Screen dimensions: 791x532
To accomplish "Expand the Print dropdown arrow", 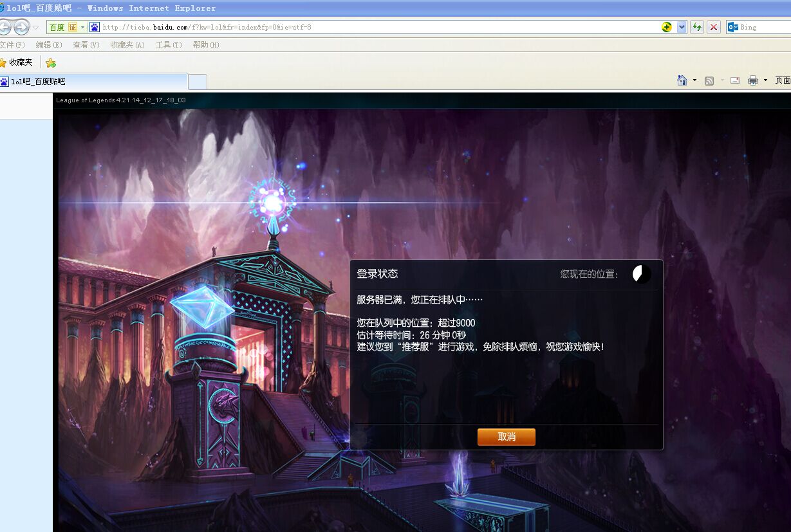I will [x=765, y=80].
